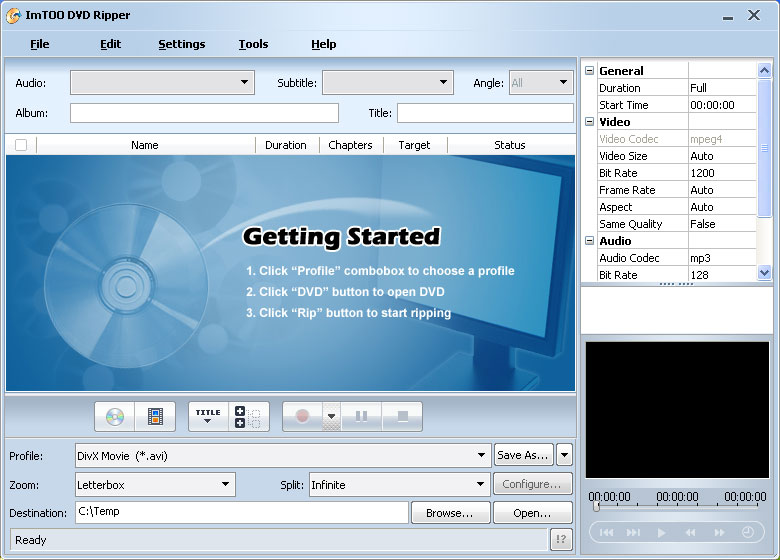Click the red Rip record button

click(x=302, y=416)
